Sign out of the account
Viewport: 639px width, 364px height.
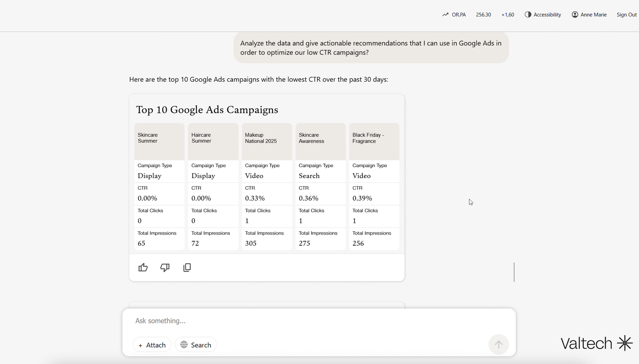click(x=626, y=15)
